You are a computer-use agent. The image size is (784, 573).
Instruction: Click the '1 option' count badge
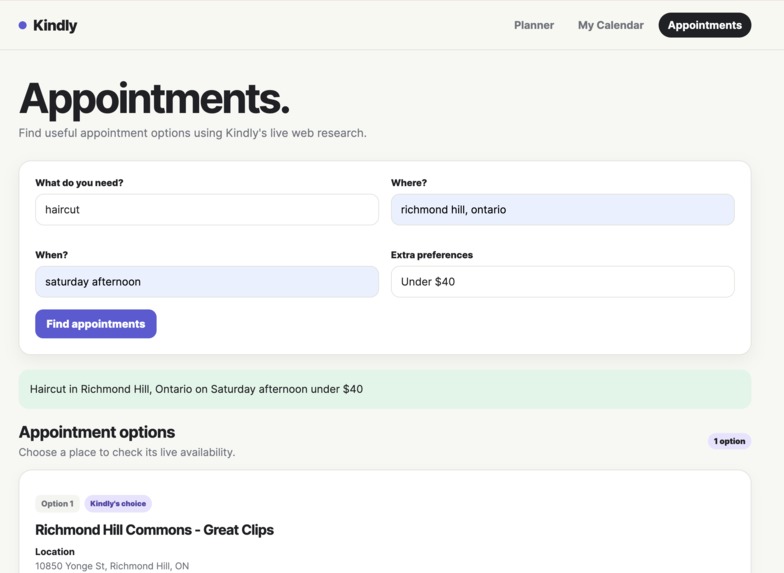pyautogui.click(x=729, y=441)
